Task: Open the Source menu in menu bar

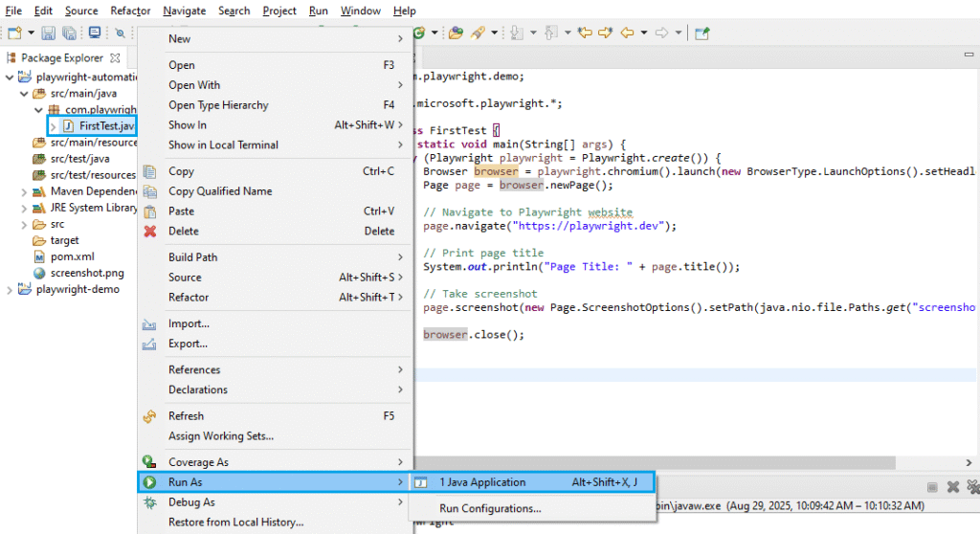Action: tap(81, 11)
